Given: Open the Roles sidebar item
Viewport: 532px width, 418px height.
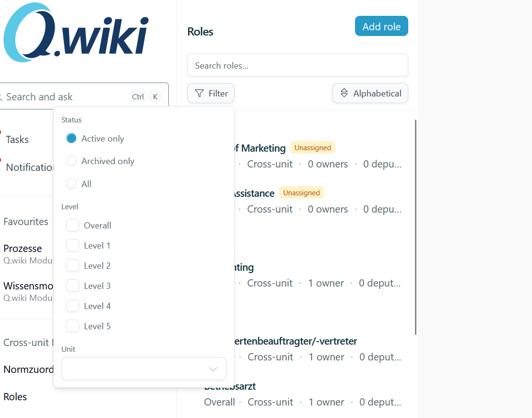Looking at the screenshot, I should 15,396.
